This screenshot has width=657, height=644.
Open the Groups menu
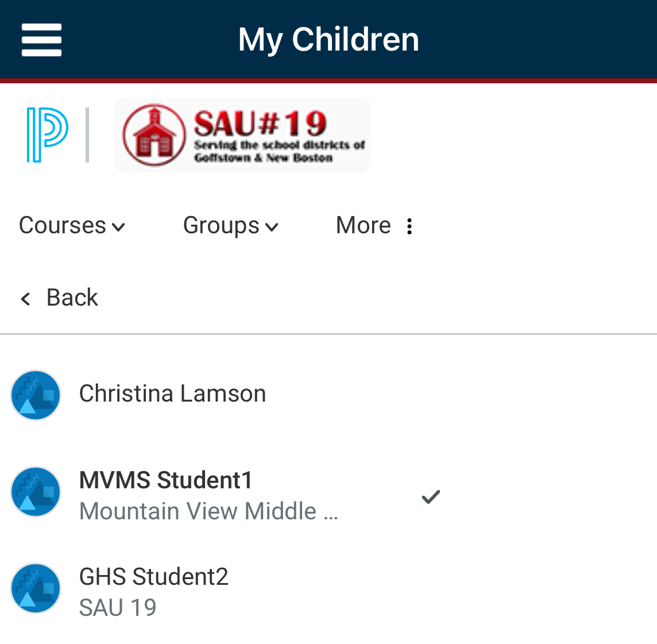point(231,226)
